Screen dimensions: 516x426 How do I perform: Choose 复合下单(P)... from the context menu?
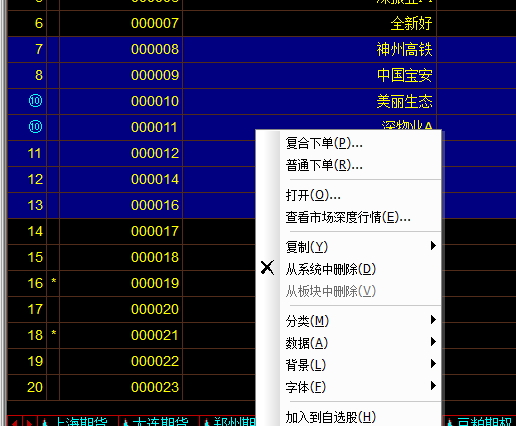point(349,143)
